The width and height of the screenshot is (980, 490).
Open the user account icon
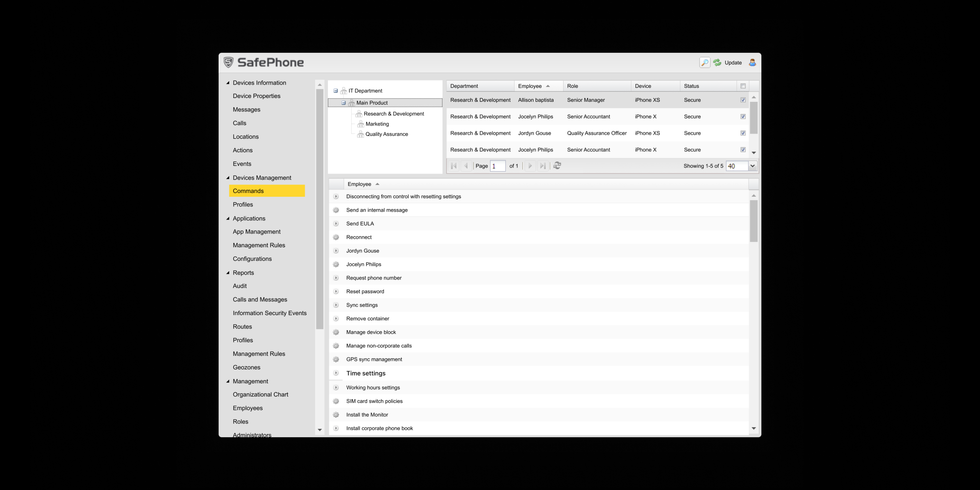point(752,62)
